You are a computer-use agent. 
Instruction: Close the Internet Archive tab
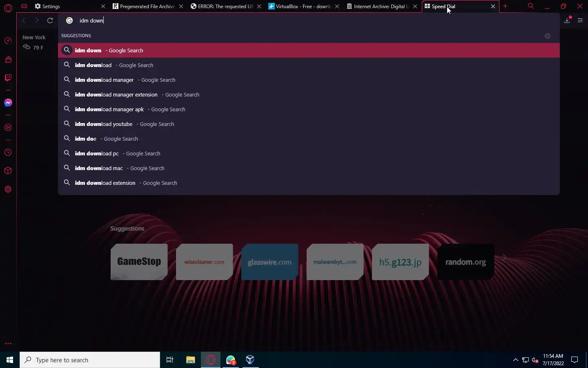[415, 6]
